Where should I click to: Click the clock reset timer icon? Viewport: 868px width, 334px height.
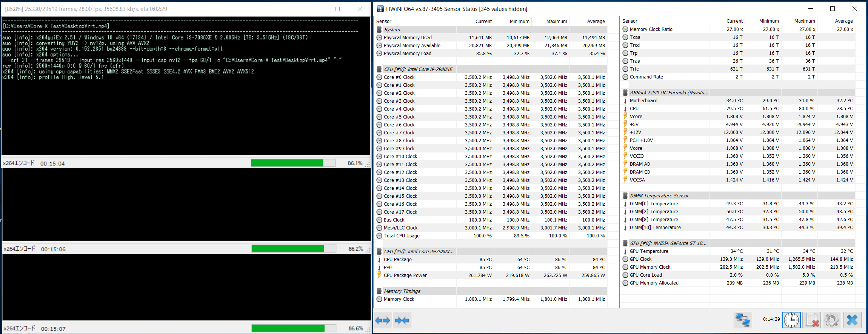(x=791, y=320)
